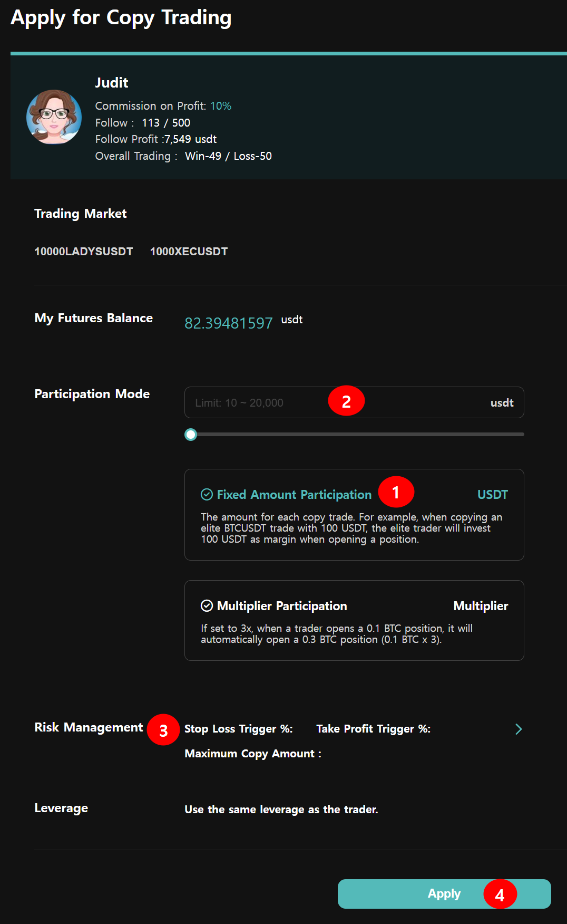Click the USDT label on Fixed Amount card
This screenshot has height=924, width=567.
click(x=492, y=495)
